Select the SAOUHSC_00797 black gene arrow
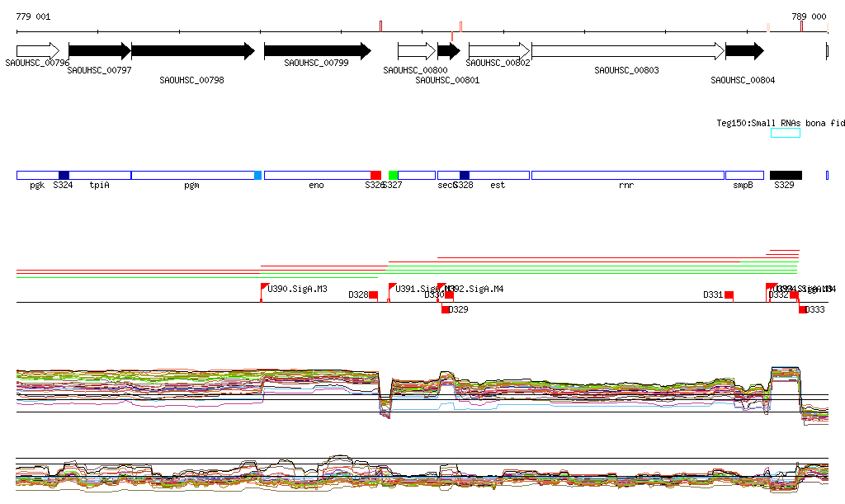This screenshot has height=504, width=845. click(x=99, y=50)
